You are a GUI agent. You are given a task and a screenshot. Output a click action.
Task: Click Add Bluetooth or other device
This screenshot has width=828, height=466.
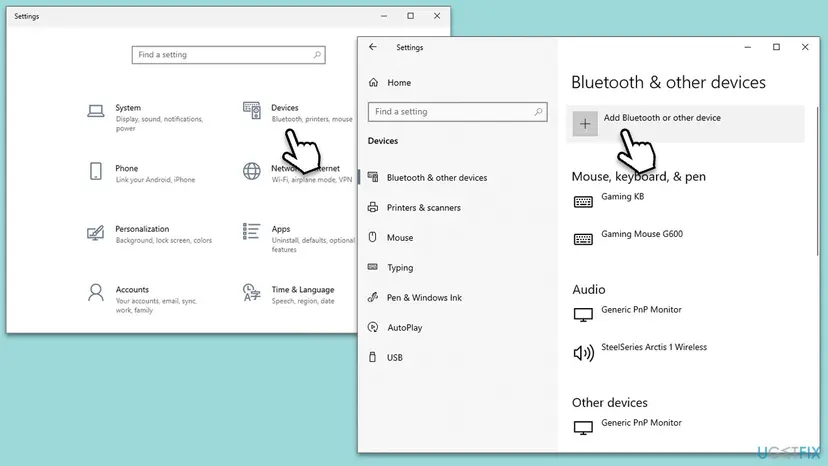(685, 124)
